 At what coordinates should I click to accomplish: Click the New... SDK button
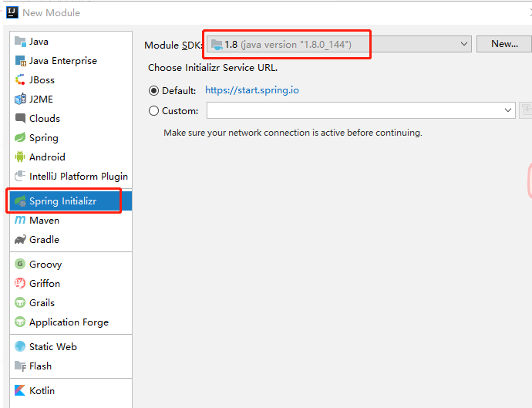click(504, 44)
